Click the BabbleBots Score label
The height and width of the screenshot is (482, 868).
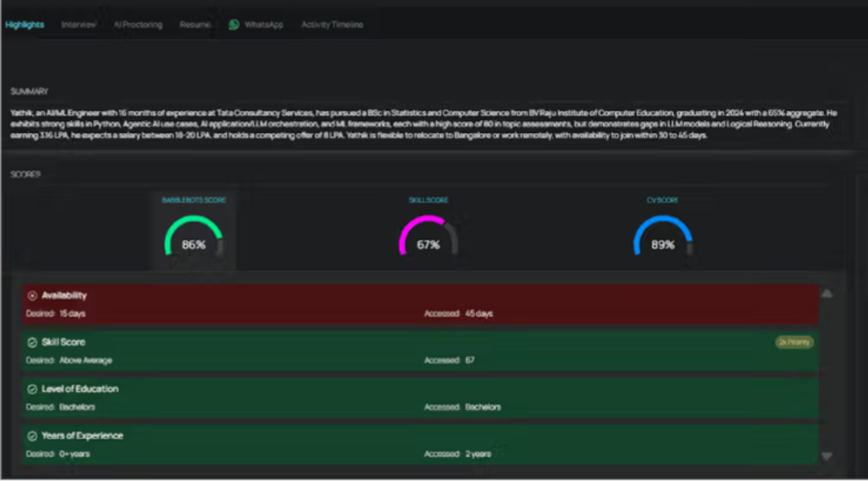(x=194, y=200)
